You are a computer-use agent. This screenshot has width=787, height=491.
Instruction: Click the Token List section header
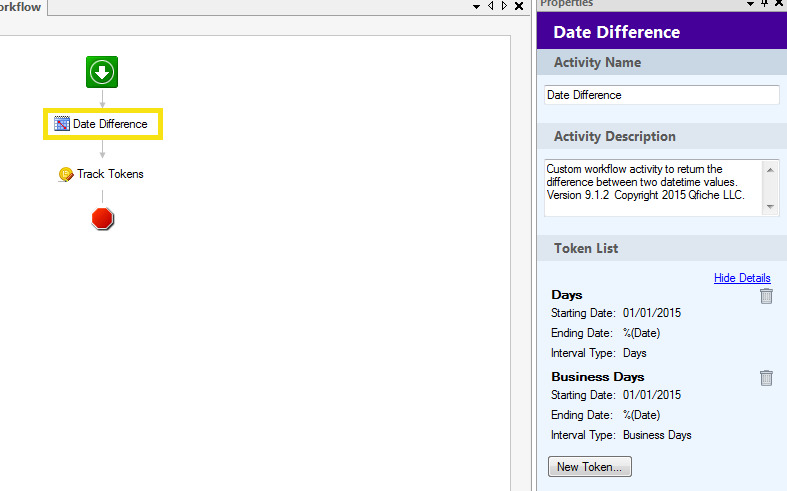click(x=662, y=248)
